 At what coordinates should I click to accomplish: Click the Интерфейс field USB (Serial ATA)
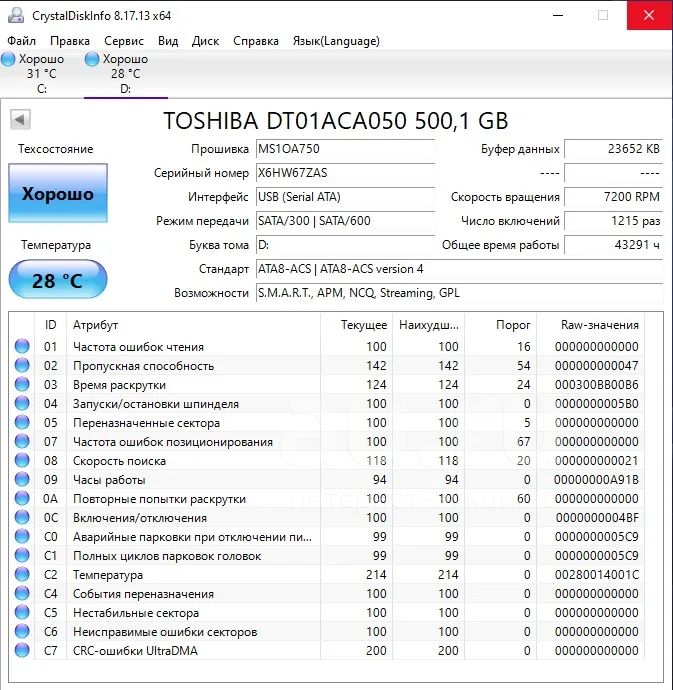coord(346,197)
